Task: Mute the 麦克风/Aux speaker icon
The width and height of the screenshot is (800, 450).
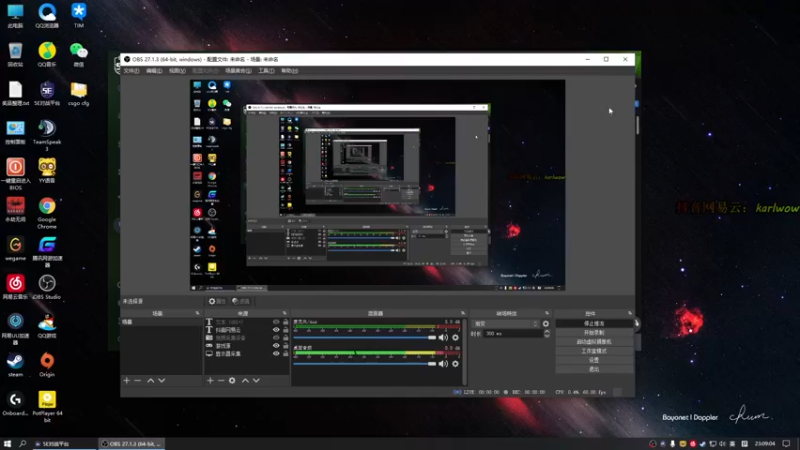Action: (x=443, y=337)
